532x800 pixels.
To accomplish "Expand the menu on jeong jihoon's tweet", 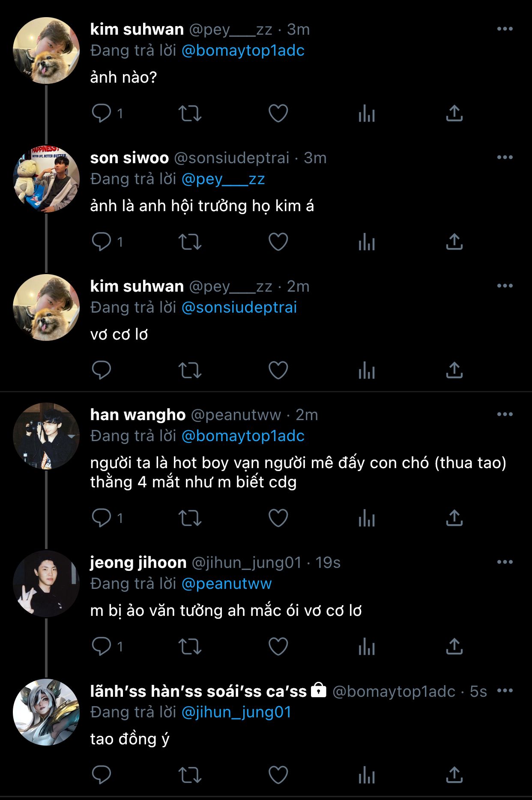I will tap(505, 562).
